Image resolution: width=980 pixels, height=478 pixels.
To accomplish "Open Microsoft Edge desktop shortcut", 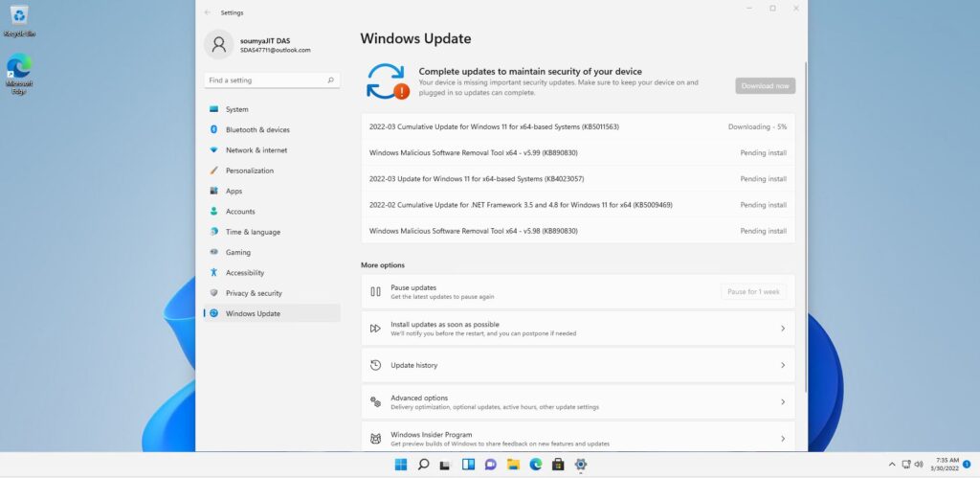I will coord(19,74).
